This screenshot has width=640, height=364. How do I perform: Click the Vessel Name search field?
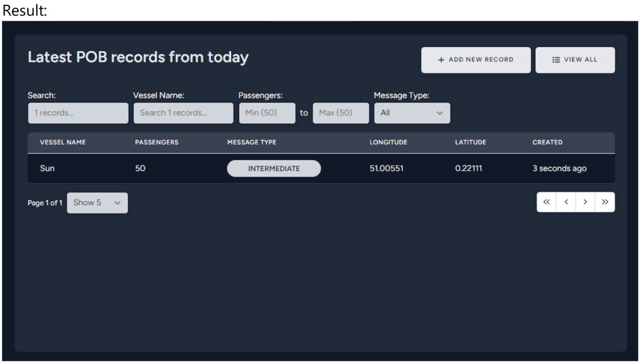tap(183, 113)
